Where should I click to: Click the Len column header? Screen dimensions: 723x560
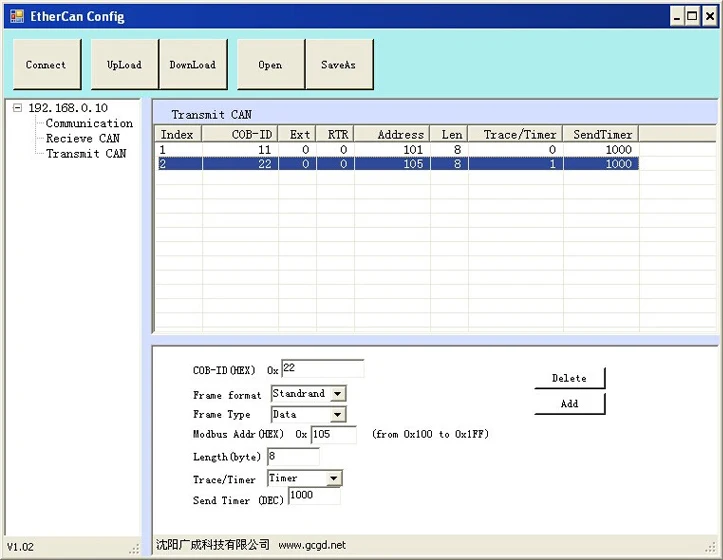tap(449, 134)
